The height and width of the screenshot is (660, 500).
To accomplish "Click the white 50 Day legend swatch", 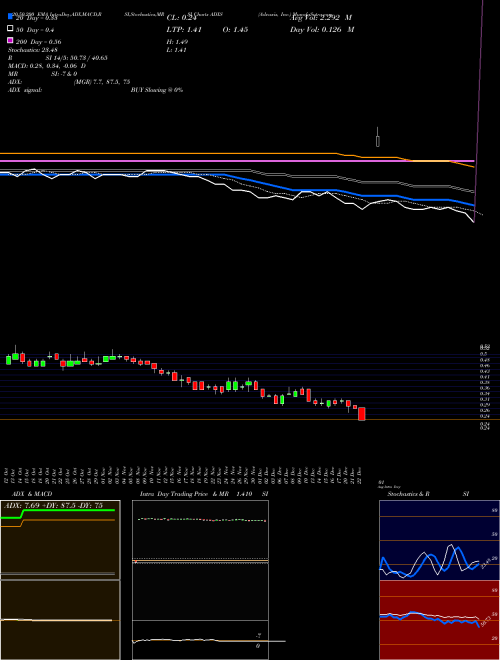I will pyautogui.click(x=10, y=29).
